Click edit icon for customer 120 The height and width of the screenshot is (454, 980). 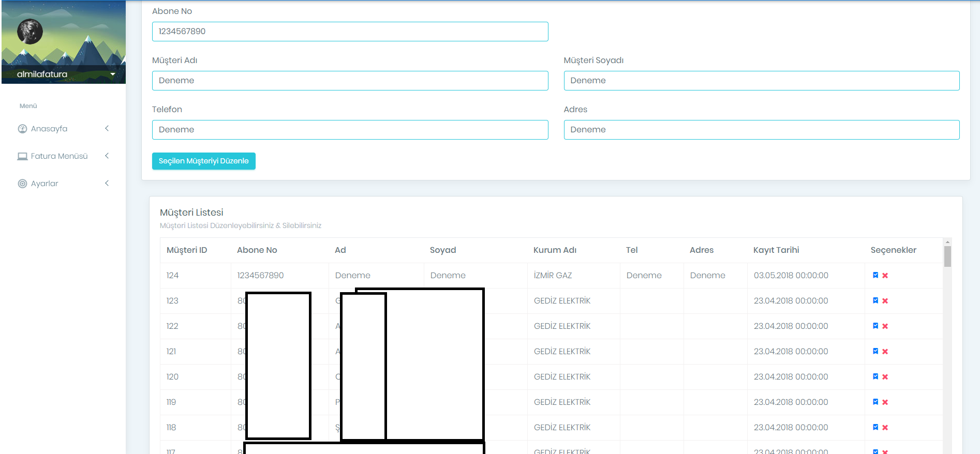pyautogui.click(x=875, y=376)
